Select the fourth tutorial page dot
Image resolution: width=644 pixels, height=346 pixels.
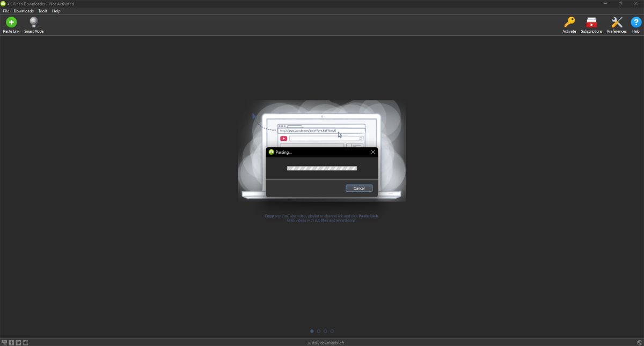point(332,331)
